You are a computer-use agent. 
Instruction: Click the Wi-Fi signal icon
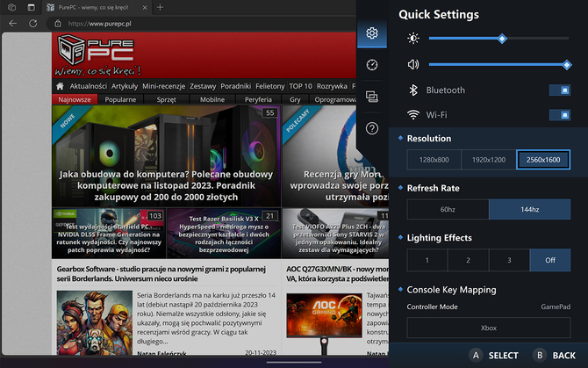click(x=413, y=115)
